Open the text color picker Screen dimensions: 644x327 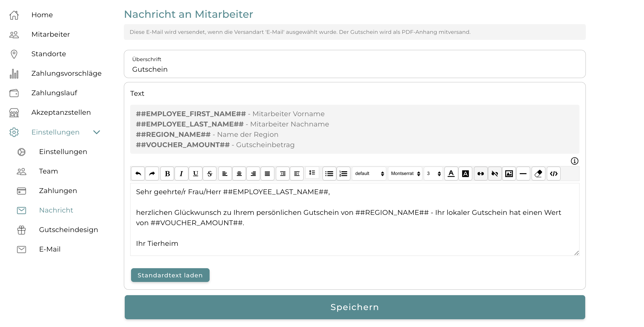(451, 174)
